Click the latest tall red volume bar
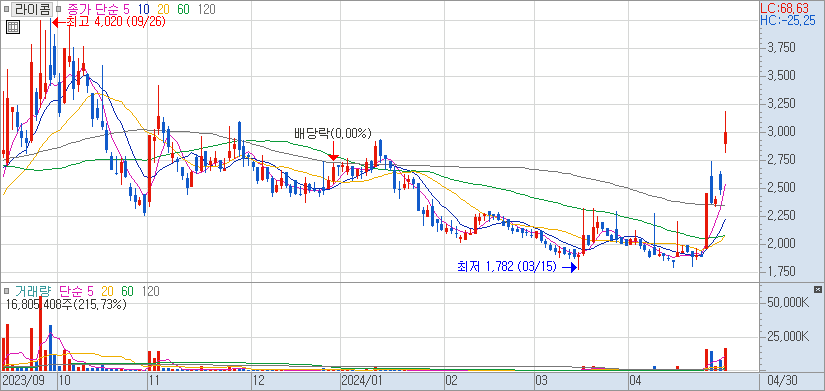This screenshot has width=825, height=391. [726, 359]
